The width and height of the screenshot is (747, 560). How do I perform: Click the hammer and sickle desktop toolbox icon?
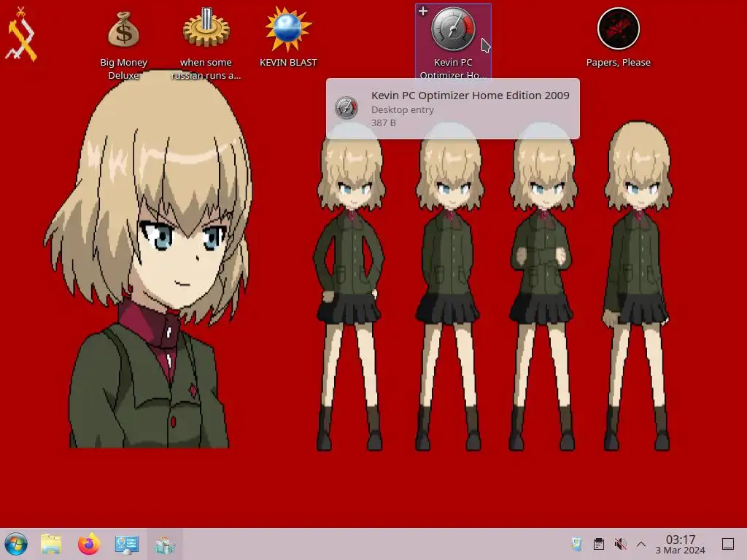click(21, 34)
